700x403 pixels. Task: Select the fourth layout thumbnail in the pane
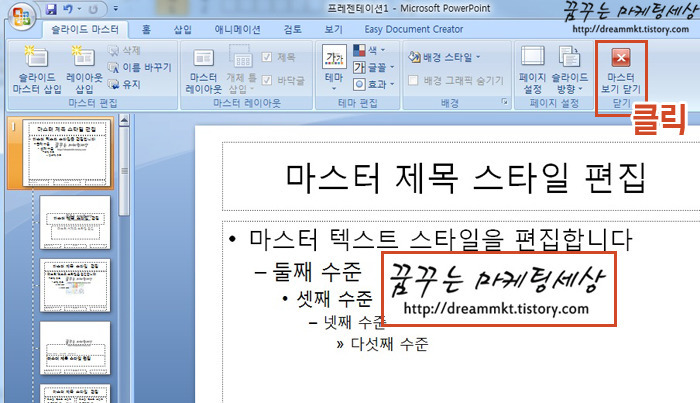pyautogui.click(x=75, y=348)
